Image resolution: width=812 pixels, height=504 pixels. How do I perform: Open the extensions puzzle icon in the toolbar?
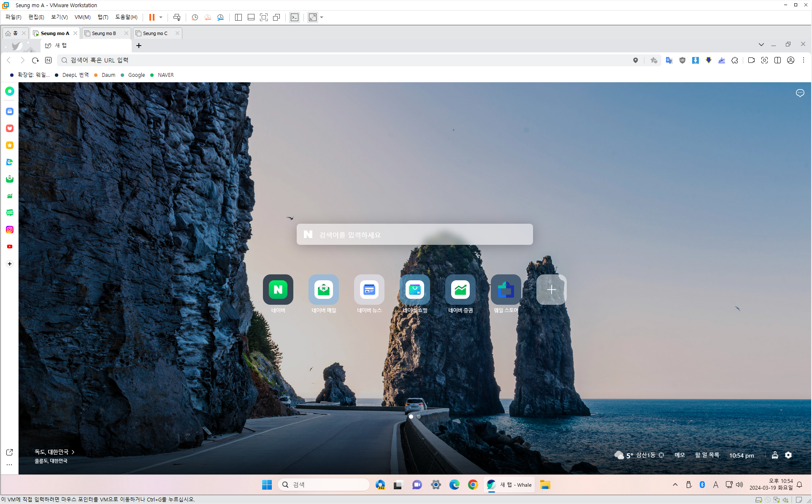(x=735, y=60)
